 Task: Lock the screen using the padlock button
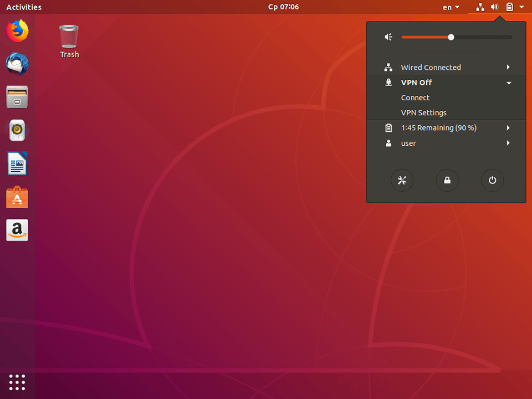point(447,180)
